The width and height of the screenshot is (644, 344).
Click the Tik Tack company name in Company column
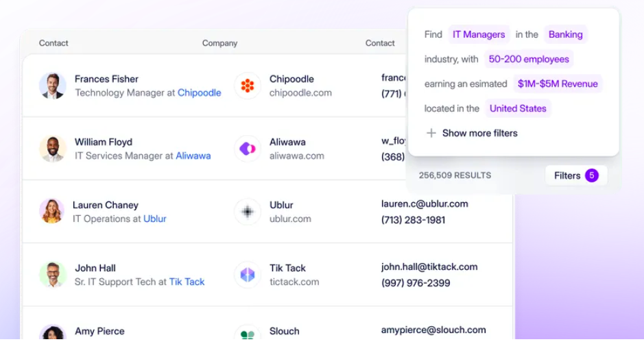coord(287,268)
